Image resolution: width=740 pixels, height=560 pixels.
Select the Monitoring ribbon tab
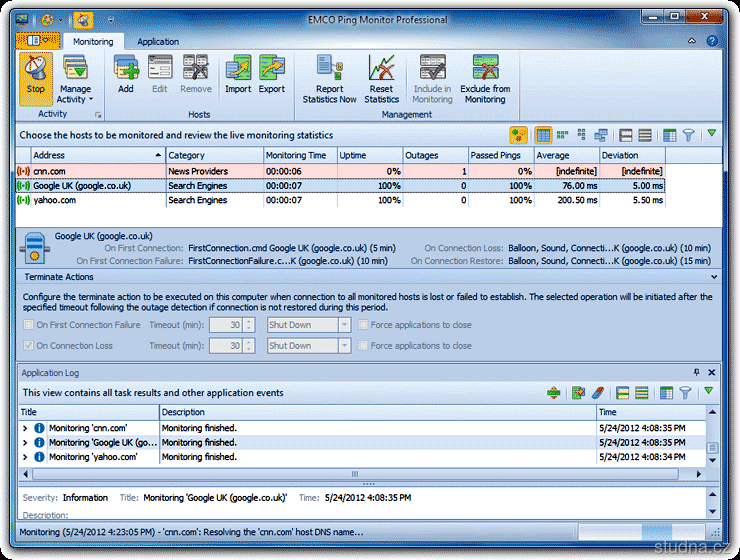pyautogui.click(x=93, y=42)
